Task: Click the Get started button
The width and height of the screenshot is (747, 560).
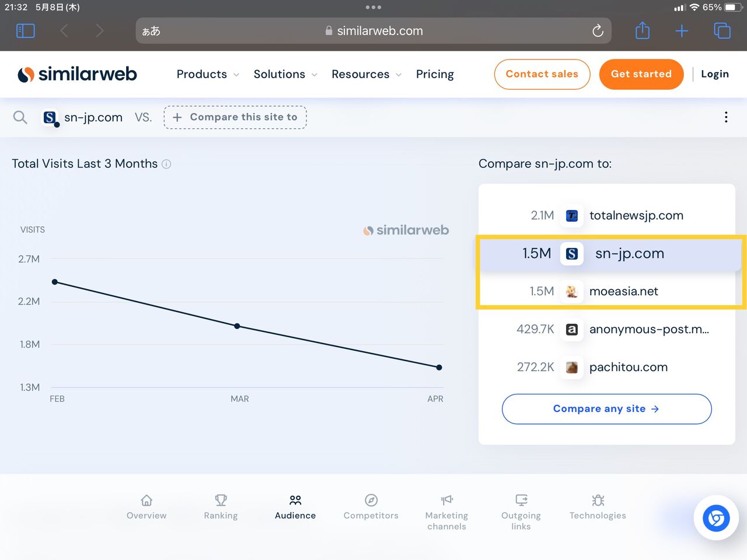Action: pos(641,74)
